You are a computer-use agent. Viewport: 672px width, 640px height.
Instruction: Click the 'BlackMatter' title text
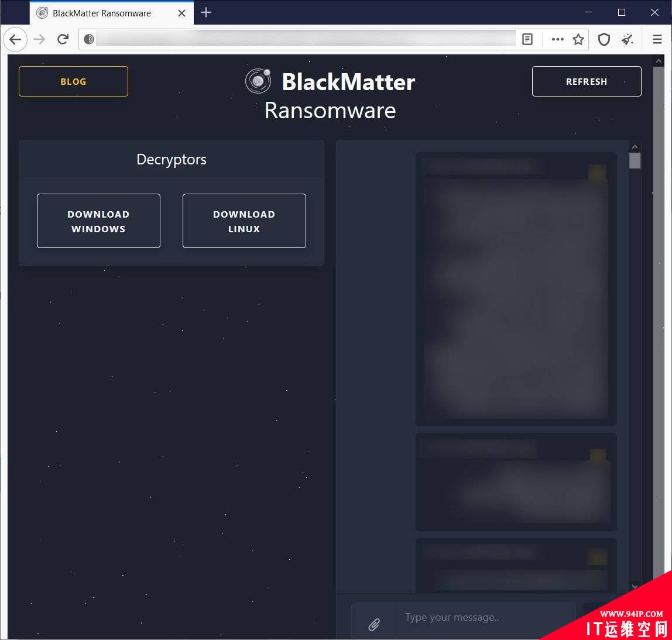[348, 82]
